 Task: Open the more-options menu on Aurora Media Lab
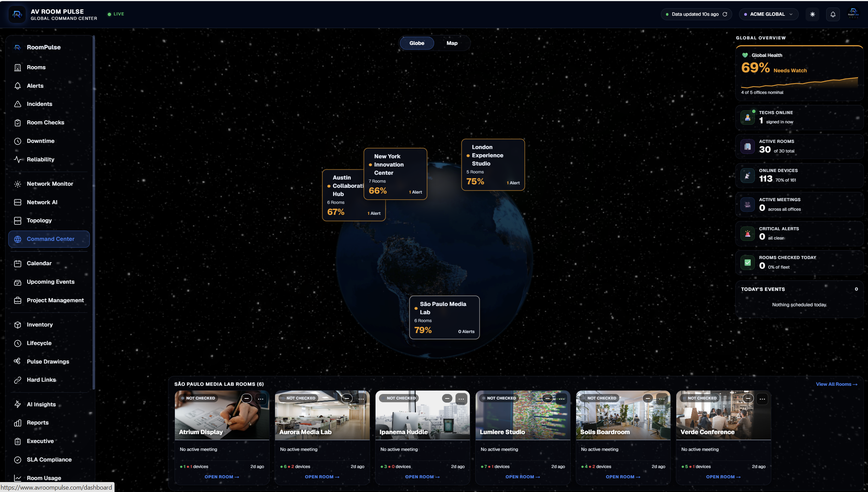coord(361,399)
